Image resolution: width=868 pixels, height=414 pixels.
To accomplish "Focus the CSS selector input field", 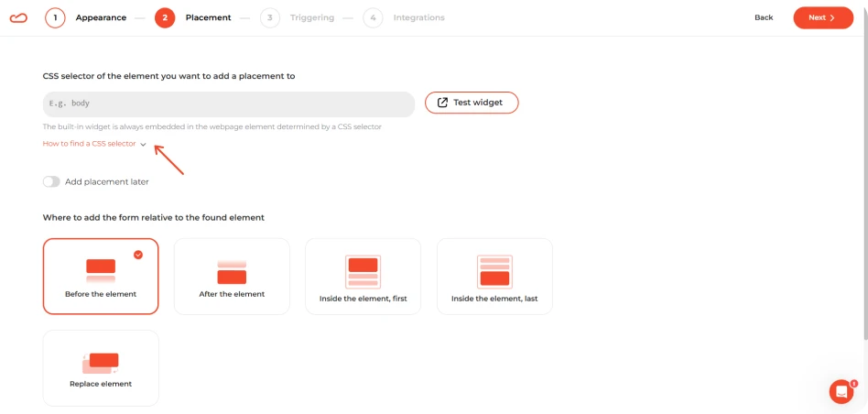I will 229,104.
